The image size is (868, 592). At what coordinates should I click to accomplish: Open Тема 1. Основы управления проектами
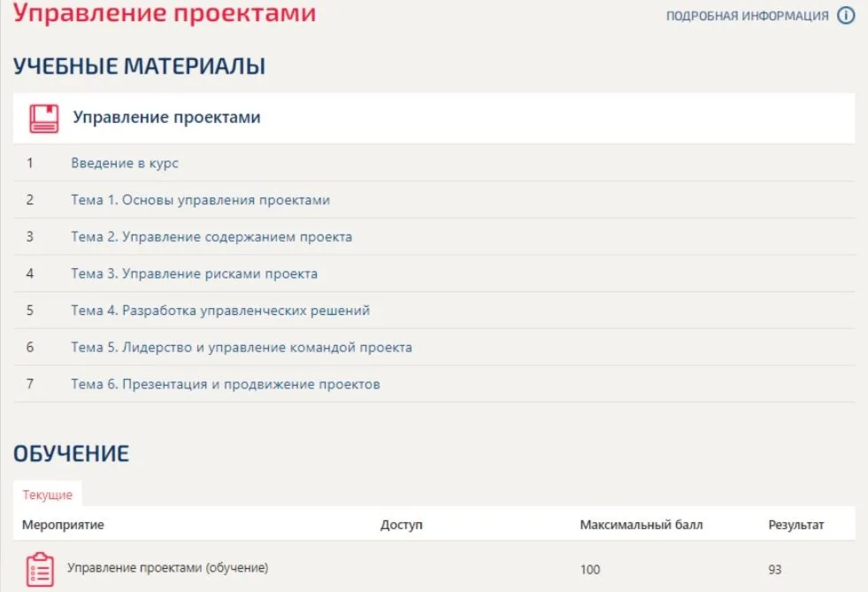pos(200,200)
